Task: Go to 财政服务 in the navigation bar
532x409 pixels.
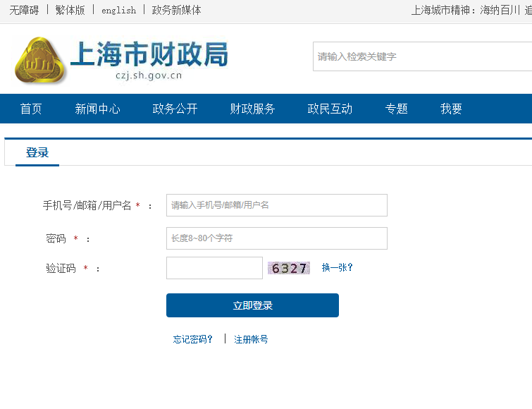Action: coord(252,109)
